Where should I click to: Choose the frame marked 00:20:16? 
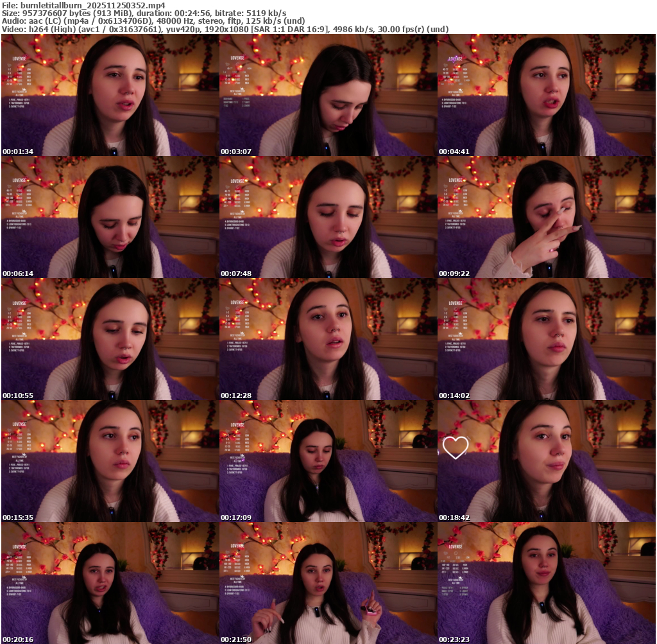[110, 583]
